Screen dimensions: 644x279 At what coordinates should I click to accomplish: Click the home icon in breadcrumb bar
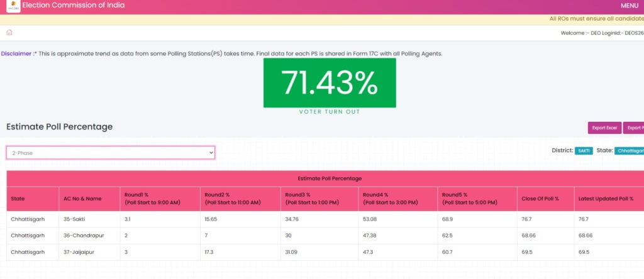(x=9, y=33)
